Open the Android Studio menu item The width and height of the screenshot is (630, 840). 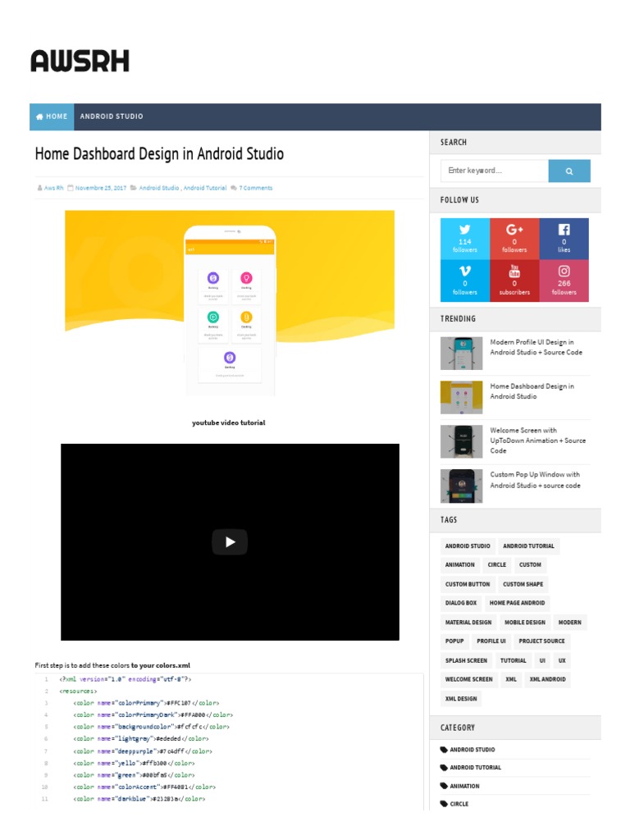click(112, 116)
